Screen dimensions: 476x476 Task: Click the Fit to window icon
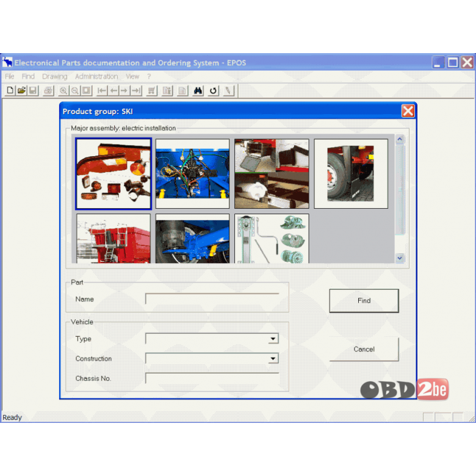tap(86, 90)
